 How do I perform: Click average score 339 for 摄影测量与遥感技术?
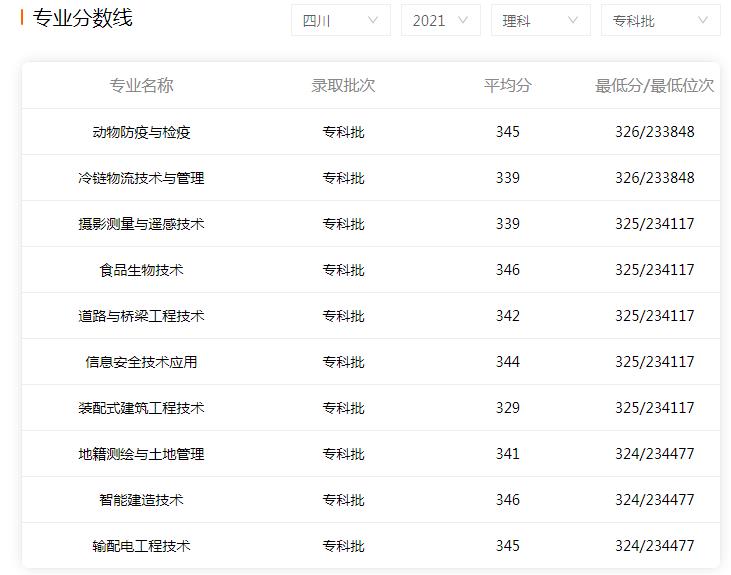pos(508,224)
